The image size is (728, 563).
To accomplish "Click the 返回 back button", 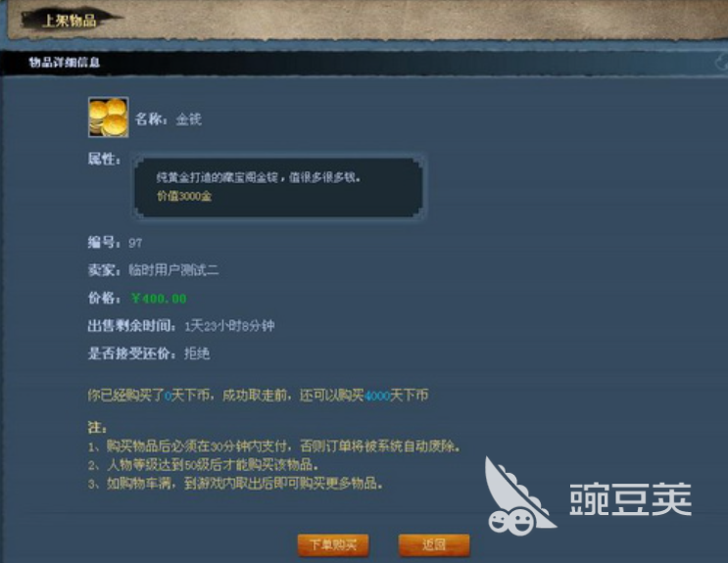I will pyautogui.click(x=434, y=545).
